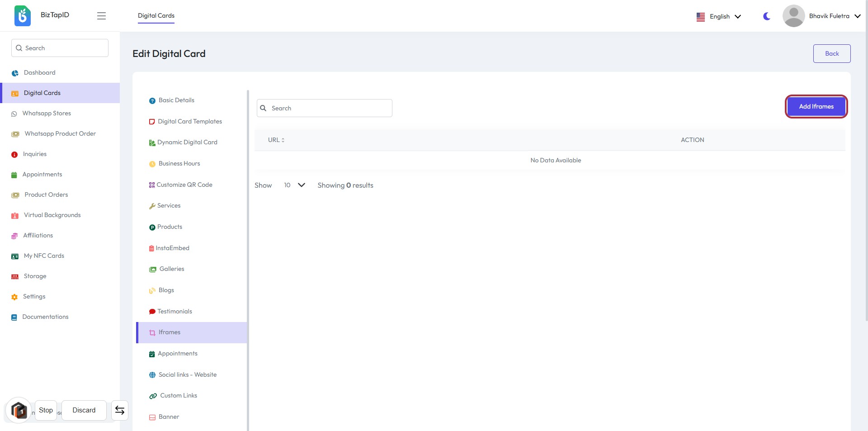The width and height of the screenshot is (868, 431).
Task: Switch to the Digital Cards top tab
Action: 156,16
